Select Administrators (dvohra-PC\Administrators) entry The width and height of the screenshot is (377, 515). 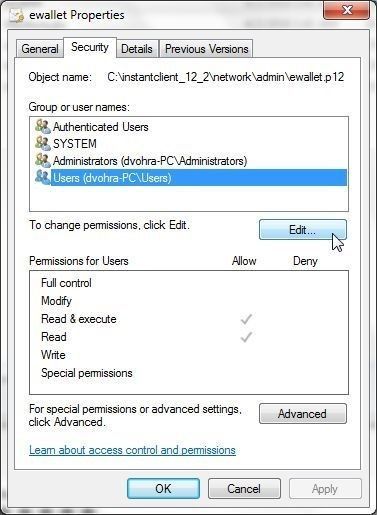150,161
